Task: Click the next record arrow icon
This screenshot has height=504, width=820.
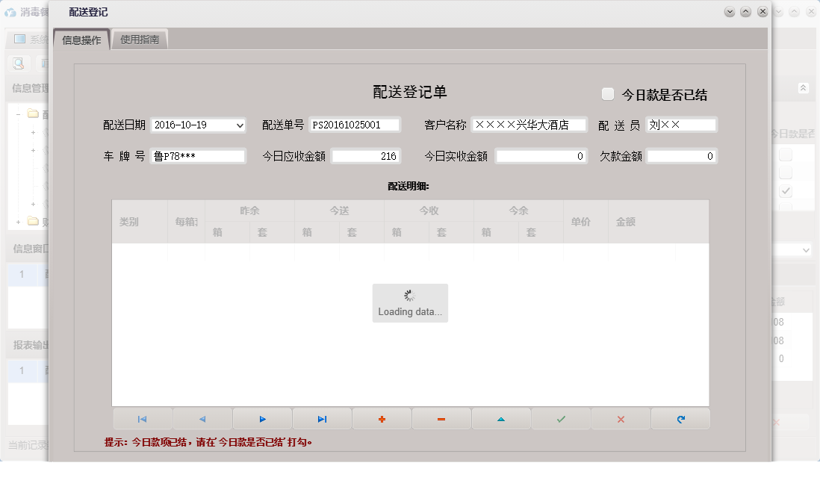Action: point(262,418)
